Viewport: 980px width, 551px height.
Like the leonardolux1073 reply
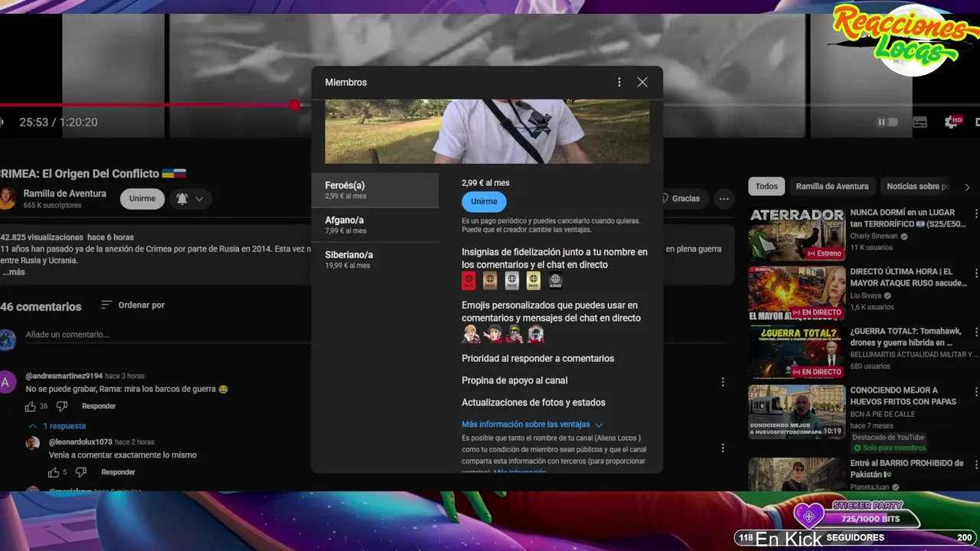click(54, 472)
